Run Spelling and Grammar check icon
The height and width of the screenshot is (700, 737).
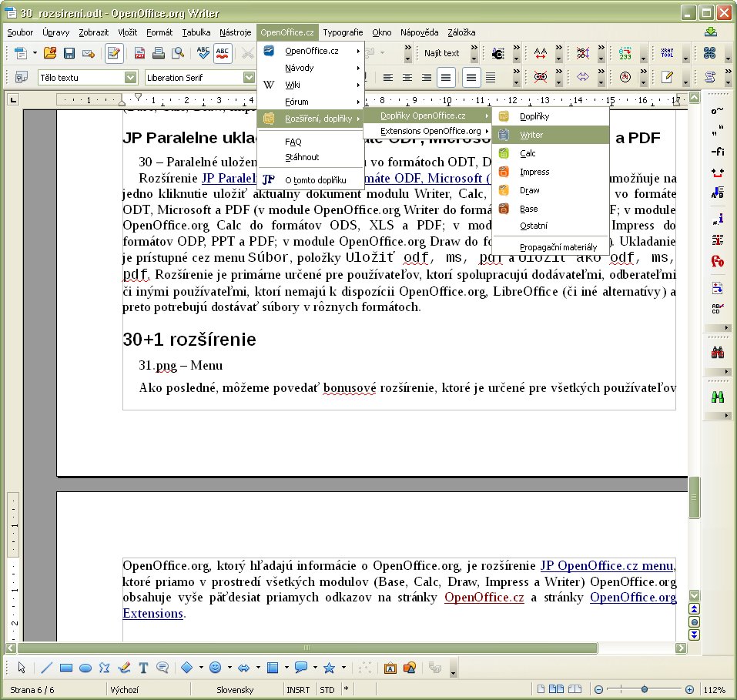[203, 53]
